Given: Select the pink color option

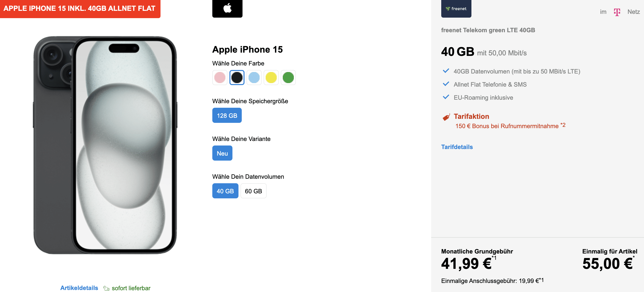Looking at the screenshot, I should click(x=220, y=78).
